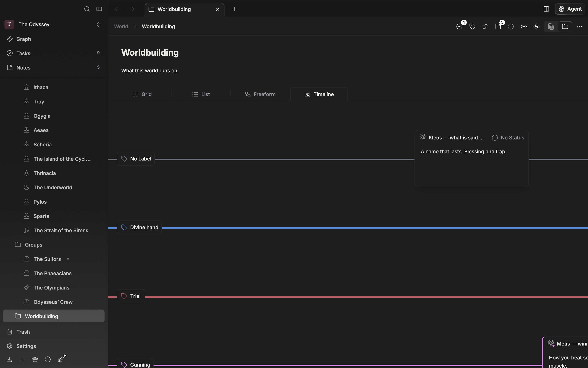The image size is (588, 368).
Task: Open the tasks checkmark icon with badge 4
Action: (x=459, y=27)
